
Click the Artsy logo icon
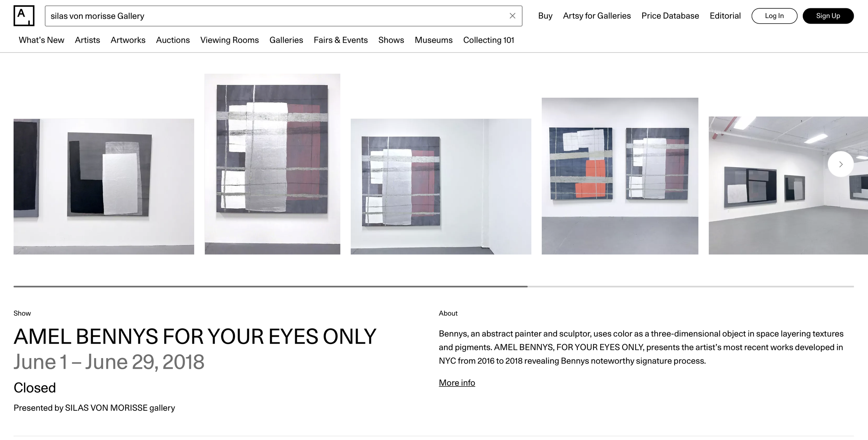click(24, 16)
